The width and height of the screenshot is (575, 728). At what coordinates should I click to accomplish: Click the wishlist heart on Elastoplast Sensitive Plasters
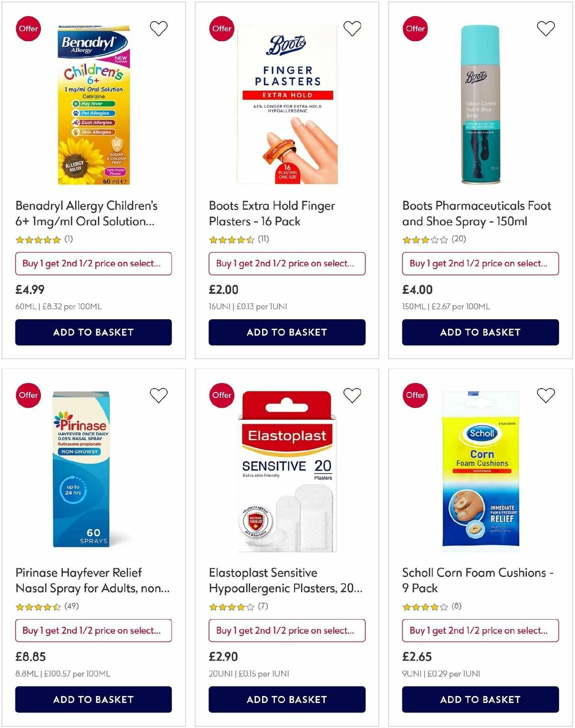click(x=352, y=395)
